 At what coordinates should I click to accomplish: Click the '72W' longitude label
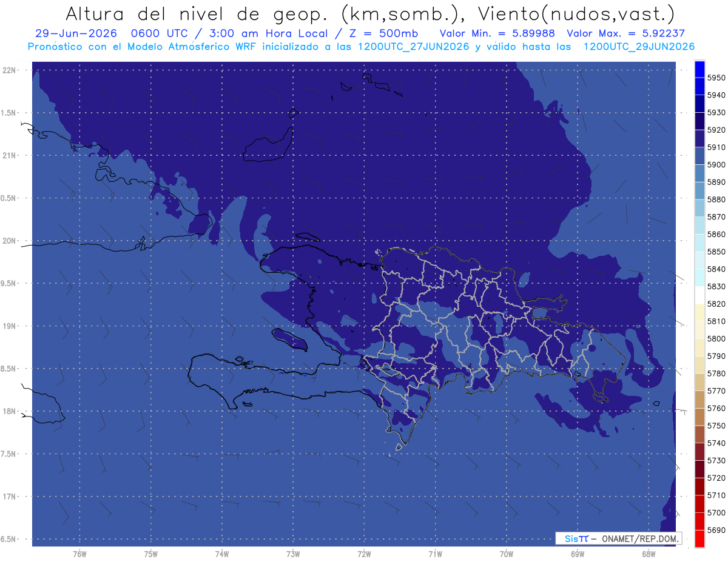(364, 554)
